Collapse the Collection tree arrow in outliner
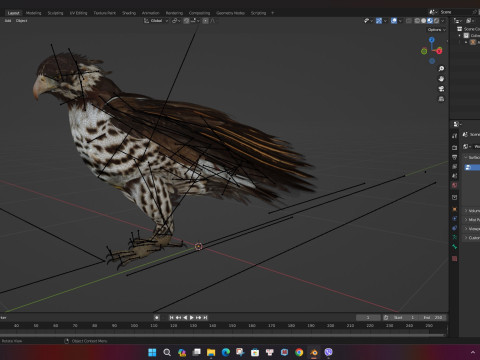Screen dimensions: 480x360 coord(460,35)
